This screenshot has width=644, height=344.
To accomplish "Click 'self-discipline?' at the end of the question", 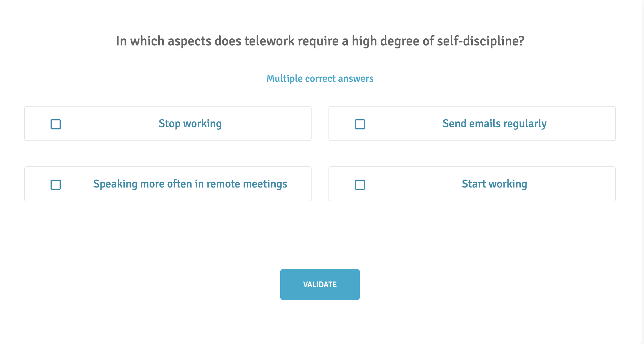I will coord(481,41).
